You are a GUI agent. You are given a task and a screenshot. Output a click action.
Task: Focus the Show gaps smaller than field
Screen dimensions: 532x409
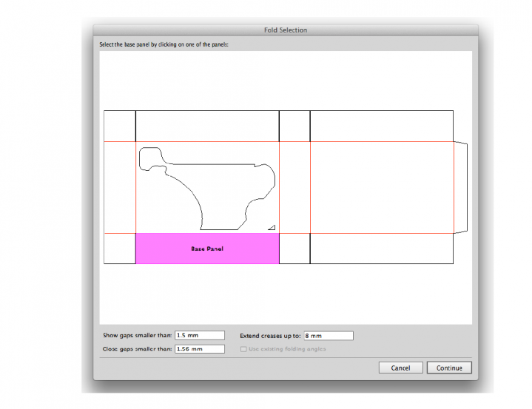click(x=199, y=336)
